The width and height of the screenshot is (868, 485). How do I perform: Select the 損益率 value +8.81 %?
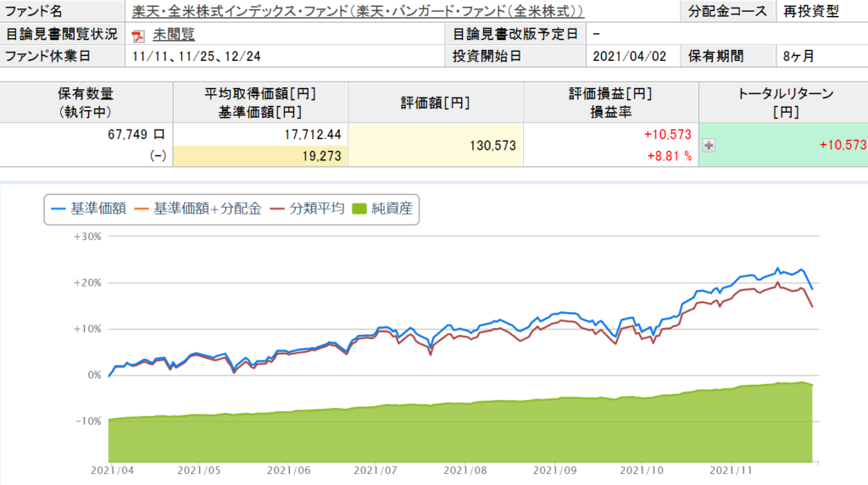670,156
